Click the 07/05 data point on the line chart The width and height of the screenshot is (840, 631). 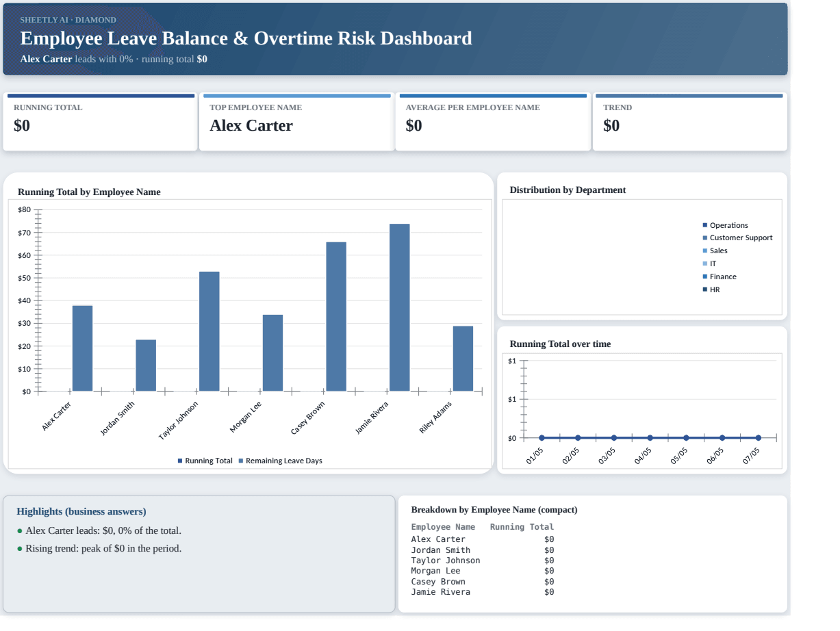point(758,438)
